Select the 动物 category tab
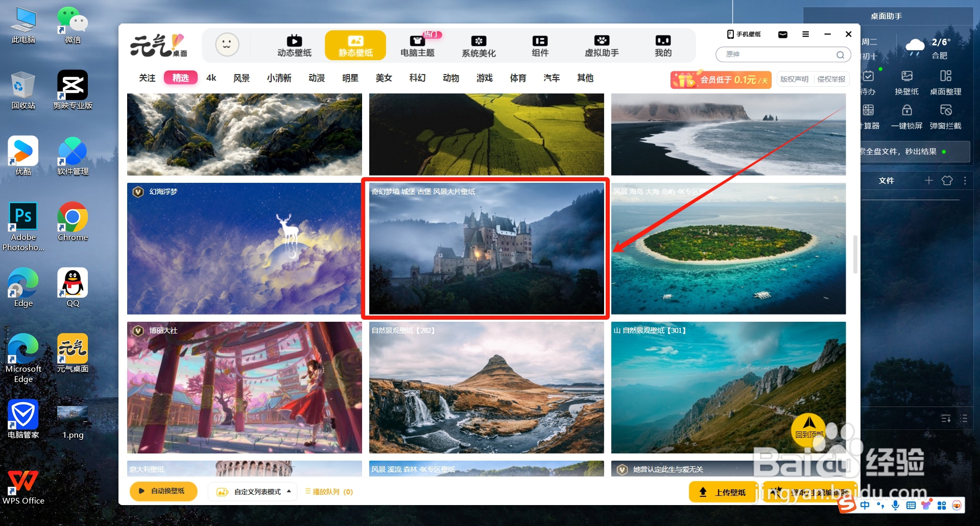980x526 pixels. (x=451, y=78)
